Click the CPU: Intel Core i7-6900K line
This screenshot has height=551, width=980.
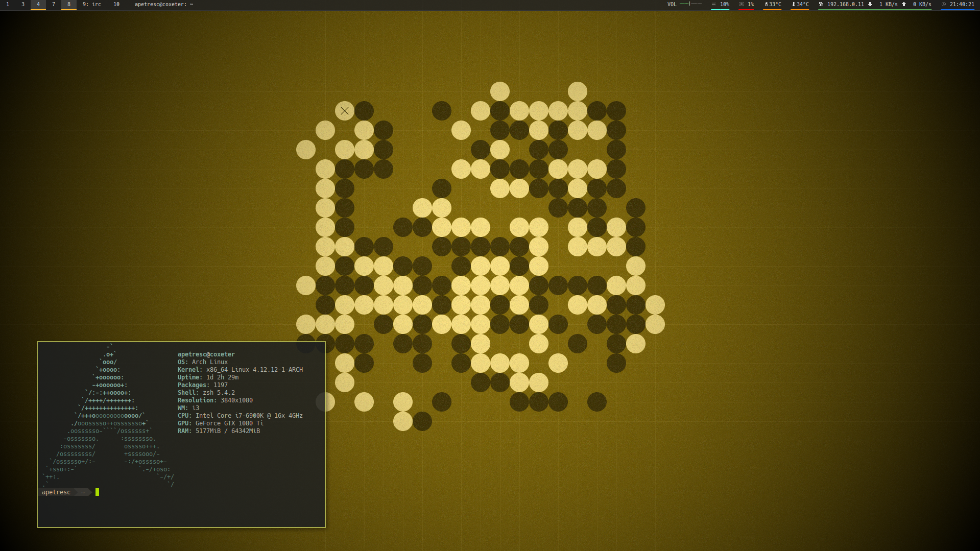240,416
